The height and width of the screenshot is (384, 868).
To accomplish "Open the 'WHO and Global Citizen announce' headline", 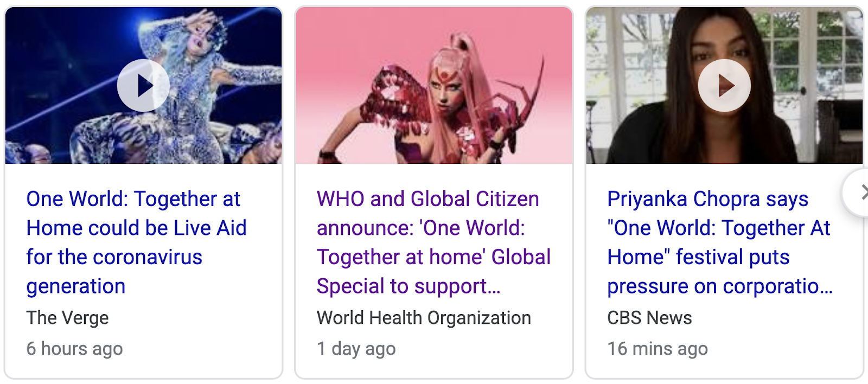I will click(433, 242).
